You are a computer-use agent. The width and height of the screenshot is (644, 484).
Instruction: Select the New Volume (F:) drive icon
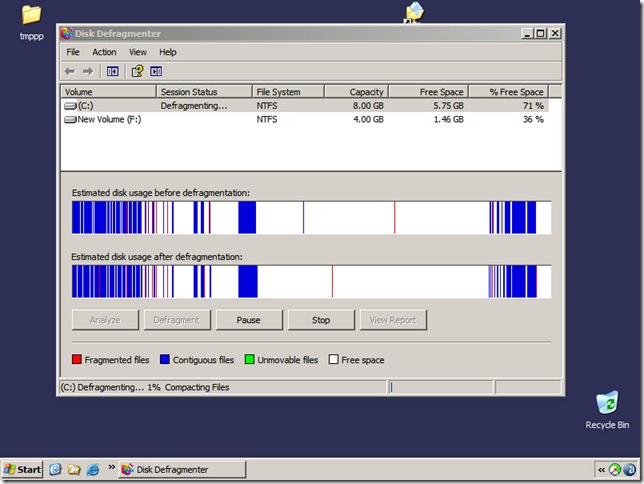(x=70, y=120)
